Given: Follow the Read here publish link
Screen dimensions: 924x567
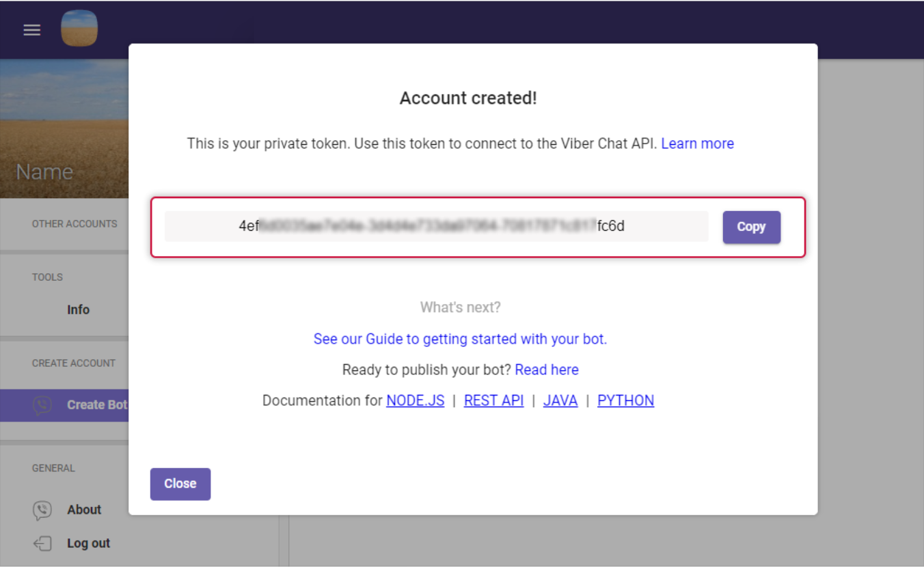Looking at the screenshot, I should click(547, 370).
